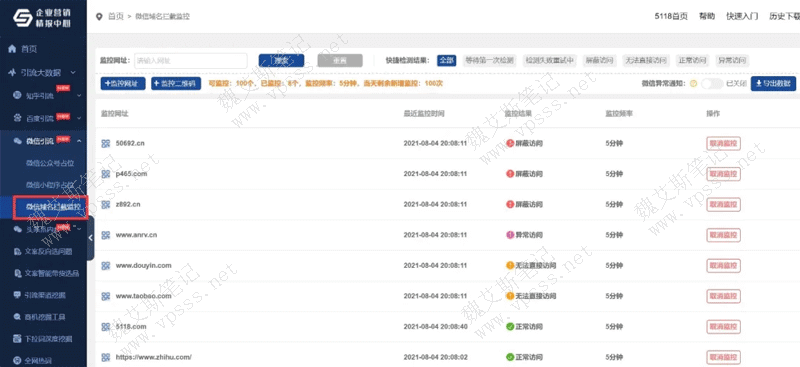Viewport: 800px width, 367px height.
Task: Click the 导出数据 button
Action: click(x=773, y=84)
